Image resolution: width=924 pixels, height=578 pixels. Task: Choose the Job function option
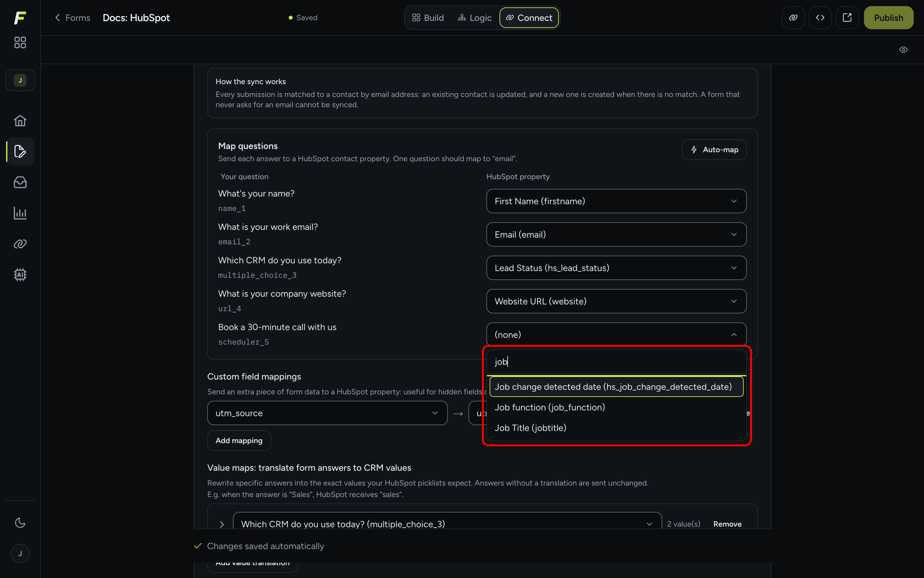click(x=616, y=407)
